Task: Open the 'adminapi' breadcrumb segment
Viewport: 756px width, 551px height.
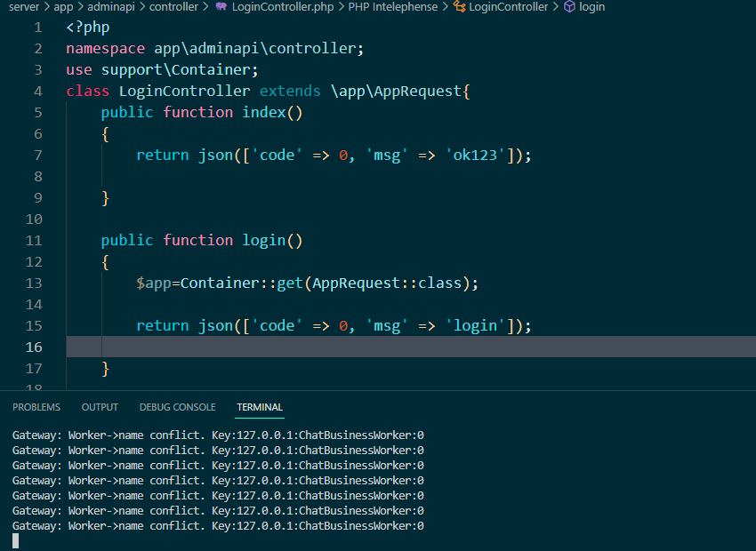Action: (x=111, y=7)
